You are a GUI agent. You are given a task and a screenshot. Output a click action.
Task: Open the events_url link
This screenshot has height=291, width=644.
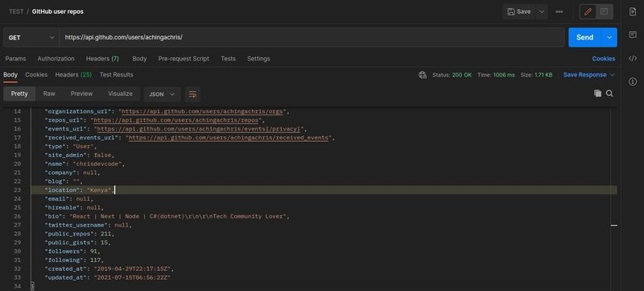(x=200, y=129)
